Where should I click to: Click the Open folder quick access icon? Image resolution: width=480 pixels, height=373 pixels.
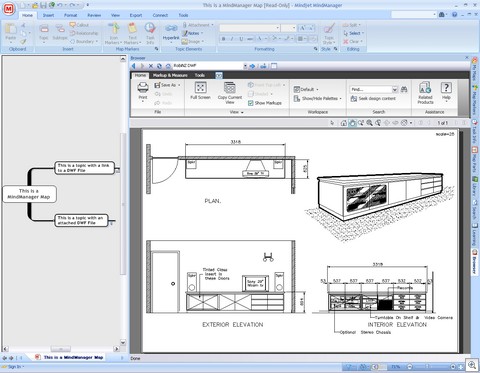[x=35, y=5]
